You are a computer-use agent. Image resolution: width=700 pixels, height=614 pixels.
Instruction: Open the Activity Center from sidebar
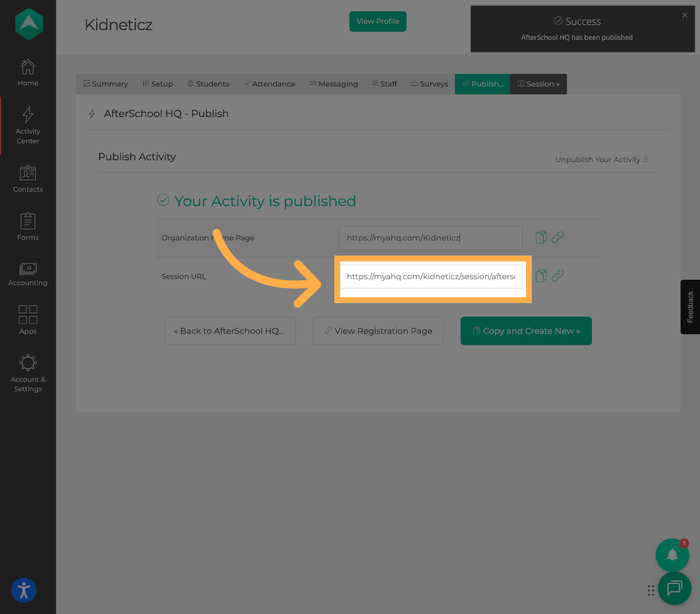click(28, 125)
